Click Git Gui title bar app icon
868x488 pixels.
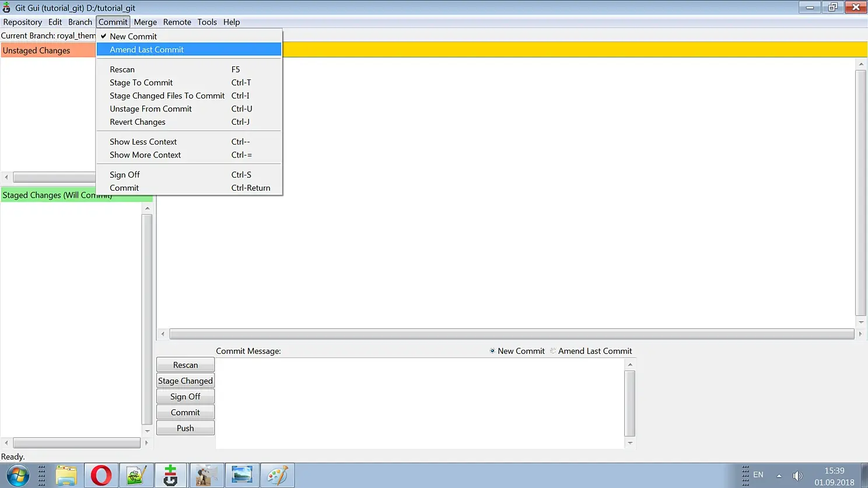(6, 8)
